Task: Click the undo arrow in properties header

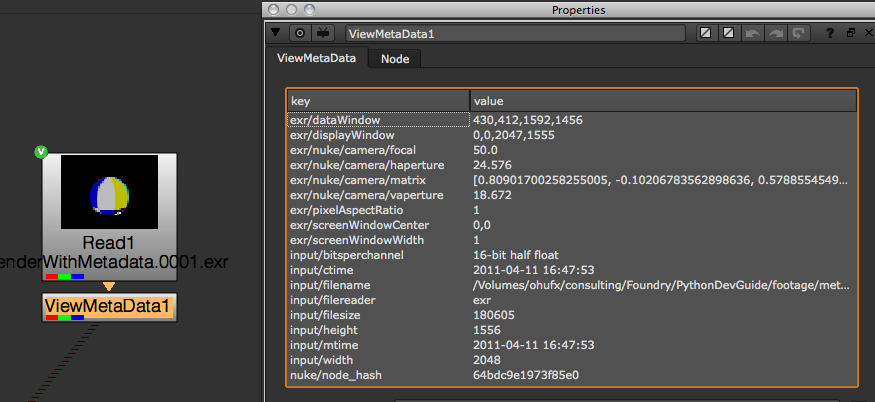Action: [x=751, y=33]
